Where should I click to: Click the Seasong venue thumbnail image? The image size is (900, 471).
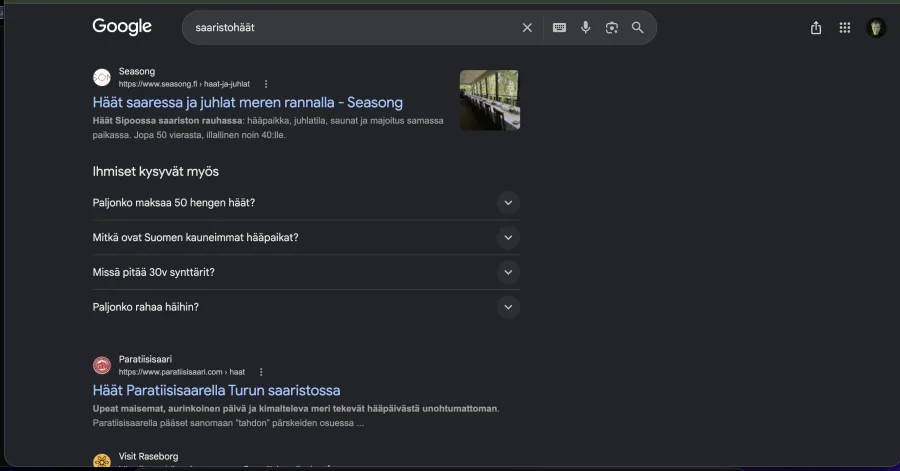point(490,100)
